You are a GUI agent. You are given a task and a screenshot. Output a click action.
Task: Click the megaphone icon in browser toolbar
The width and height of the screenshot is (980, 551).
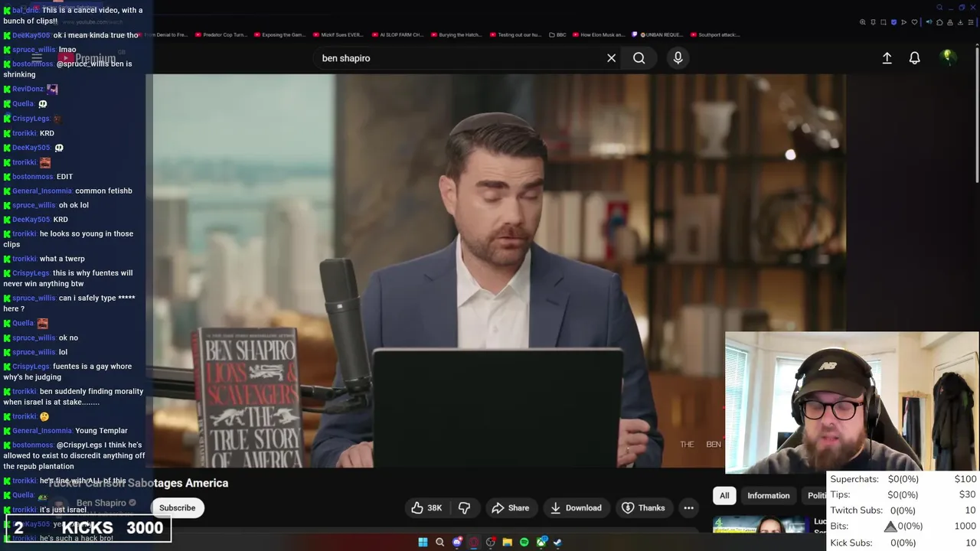[929, 22]
